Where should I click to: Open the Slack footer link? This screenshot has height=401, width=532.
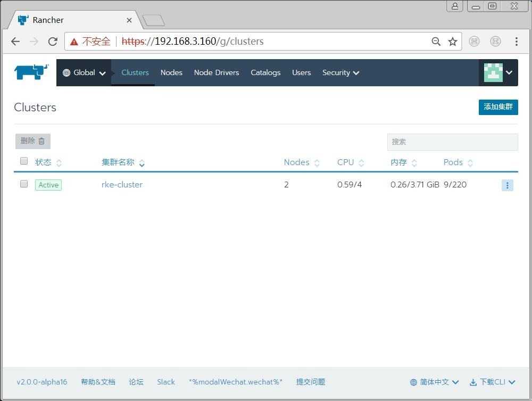166,382
